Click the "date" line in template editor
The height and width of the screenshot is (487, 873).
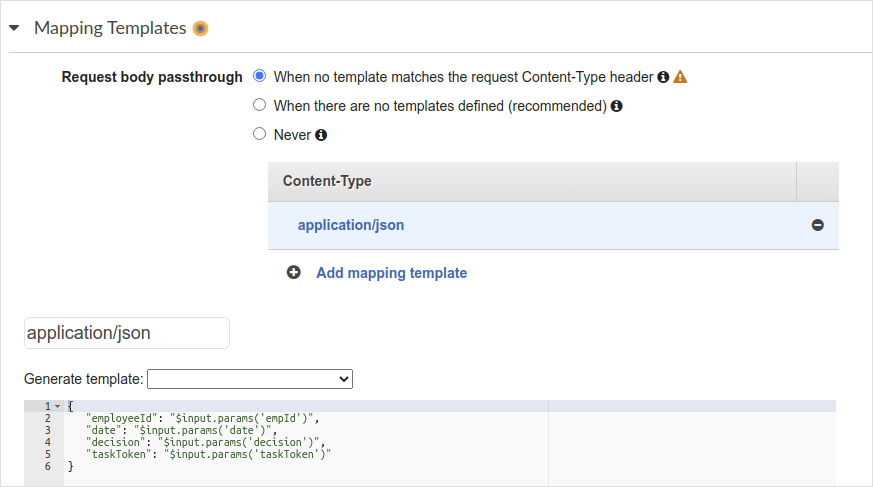[x=181, y=430]
